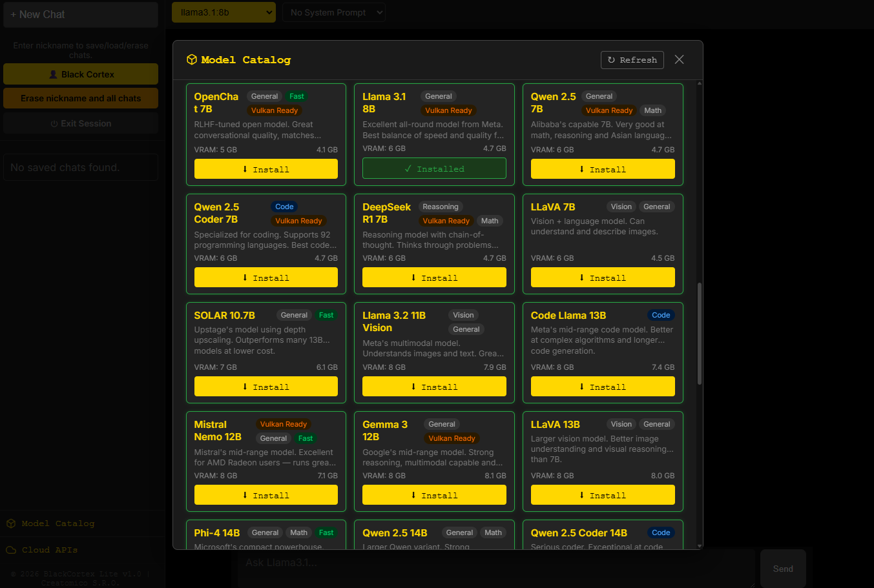This screenshot has height=588, width=874.
Task: Click the Code Llama 13B card title
Action: (568, 316)
